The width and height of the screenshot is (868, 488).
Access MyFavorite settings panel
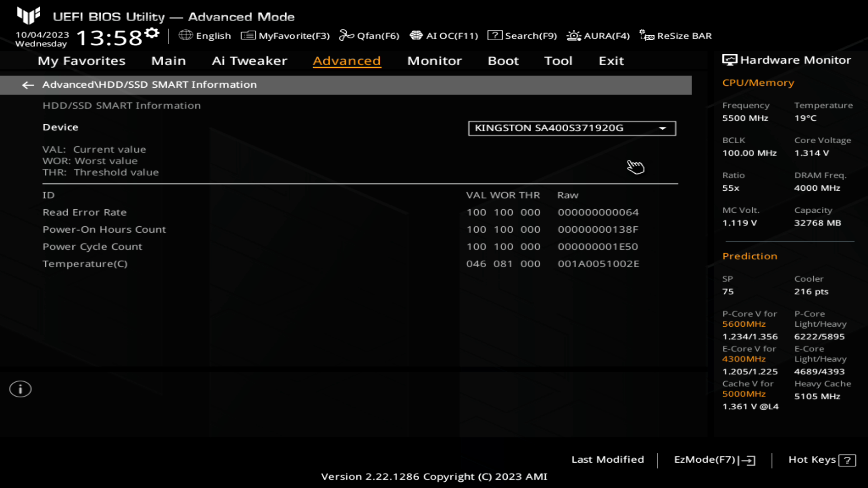pyautogui.click(x=286, y=36)
